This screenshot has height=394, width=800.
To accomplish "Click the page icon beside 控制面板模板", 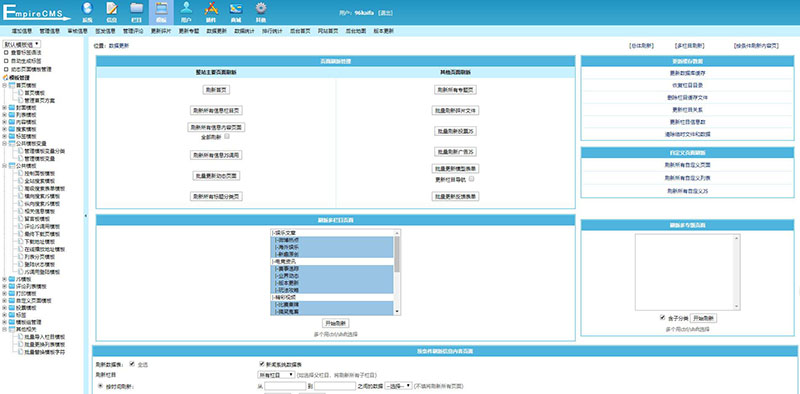I will click(20, 173).
